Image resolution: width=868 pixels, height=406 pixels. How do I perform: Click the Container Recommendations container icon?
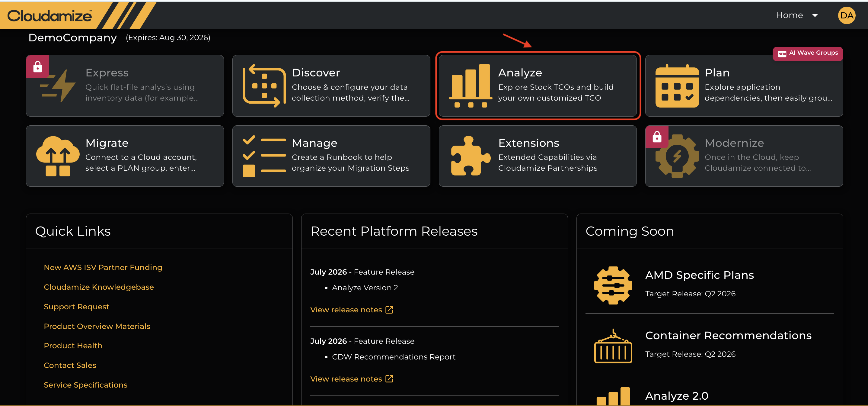(613, 346)
